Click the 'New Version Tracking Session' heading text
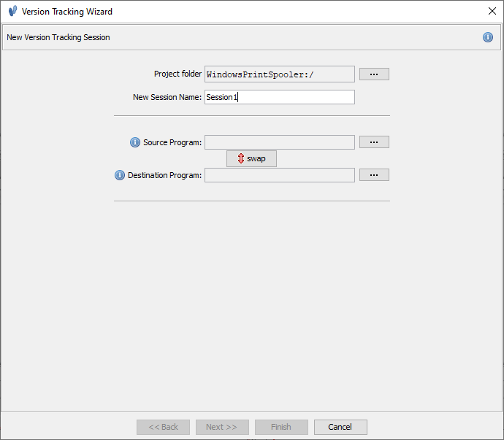Viewport: 504px width, 440px height. [x=58, y=37]
